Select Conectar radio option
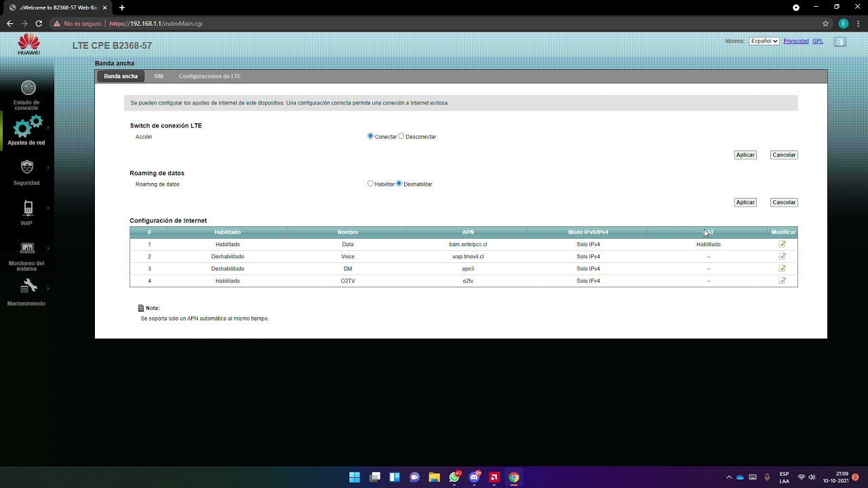The image size is (868, 488). tap(370, 136)
